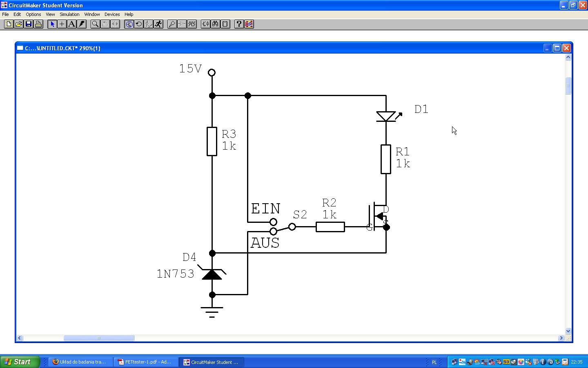Maximize the UNTITLED.CKT document window
The image size is (588, 368).
click(557, 48)
